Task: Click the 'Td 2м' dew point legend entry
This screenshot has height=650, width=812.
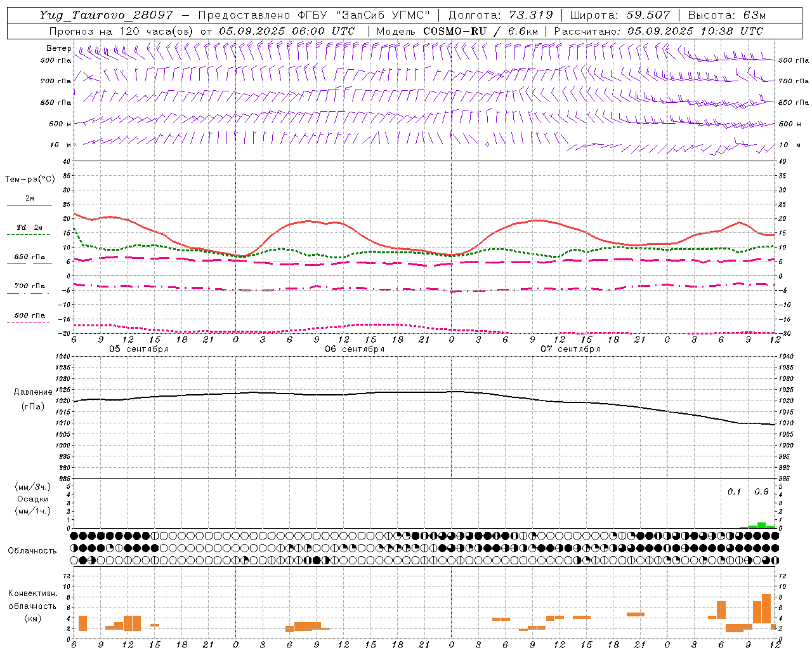Action: (30, 227)
